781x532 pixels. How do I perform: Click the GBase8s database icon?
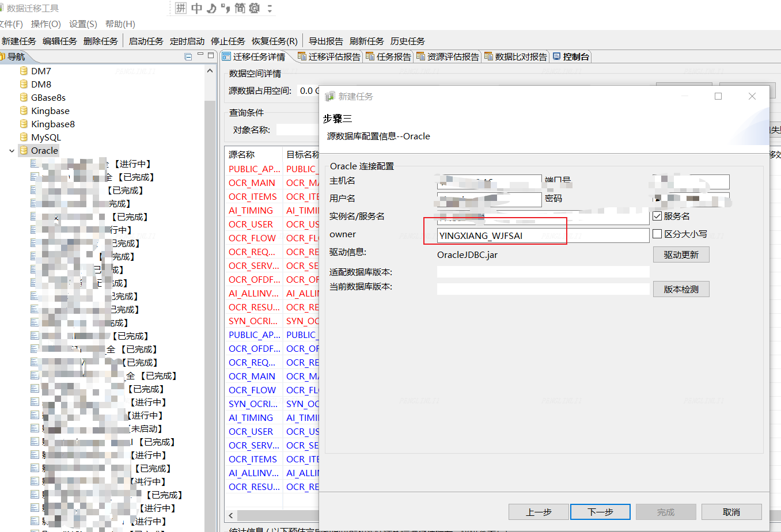pyautogui.click(x=24, y=97)
